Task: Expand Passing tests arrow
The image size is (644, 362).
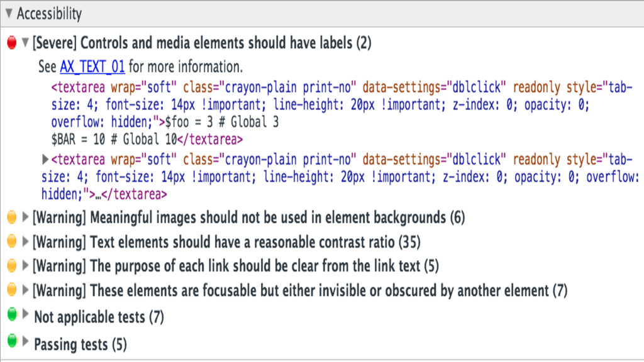Action: pyautogui.click(x=25, y=341)
